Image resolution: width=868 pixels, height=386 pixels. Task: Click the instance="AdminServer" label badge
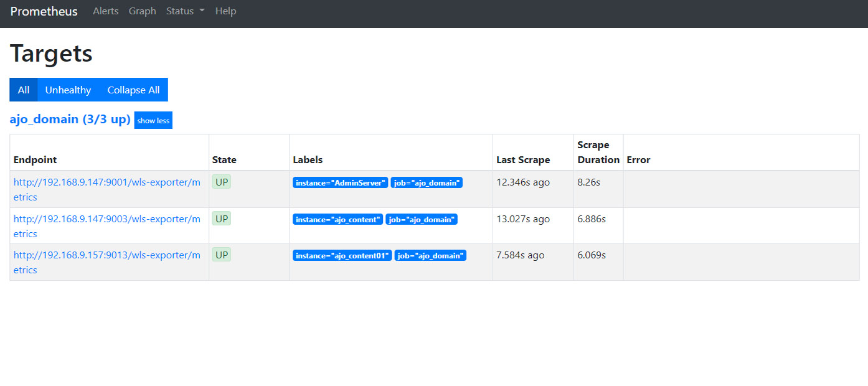(340, 183)
